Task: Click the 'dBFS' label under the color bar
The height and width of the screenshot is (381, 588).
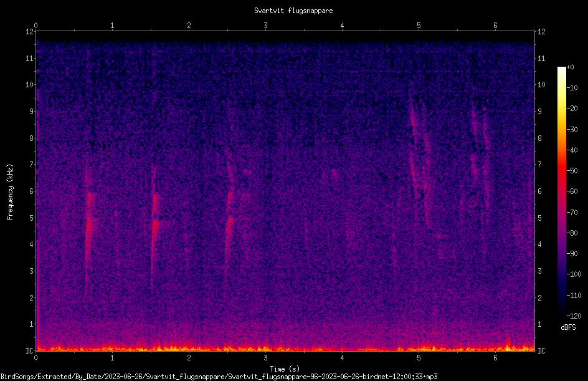Action: click(568, 327)
